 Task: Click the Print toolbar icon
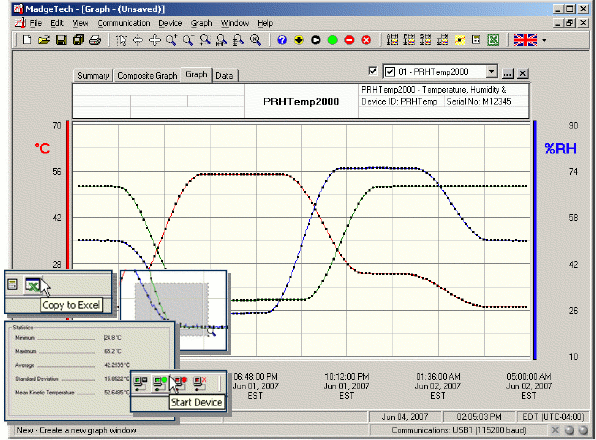tap(95, 40)
